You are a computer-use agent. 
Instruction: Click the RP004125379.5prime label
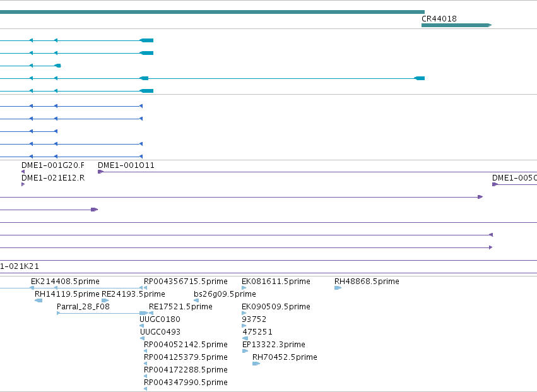tap(186, 357)
